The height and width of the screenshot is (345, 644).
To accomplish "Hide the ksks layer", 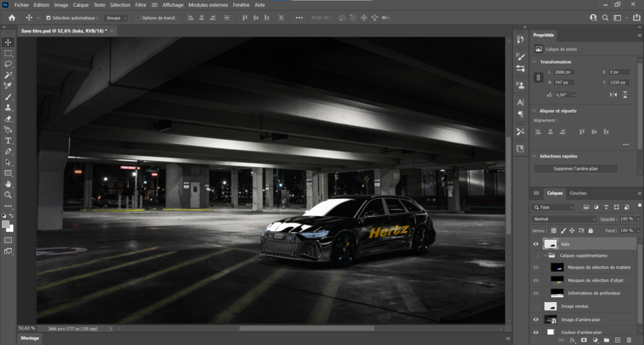I will point(536,244).
